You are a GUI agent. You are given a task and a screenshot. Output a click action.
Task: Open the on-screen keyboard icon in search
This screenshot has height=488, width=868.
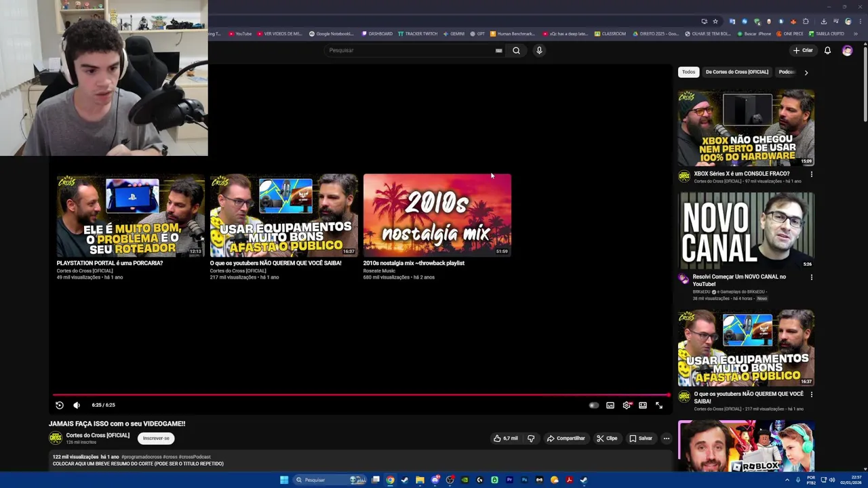tap(498, 50)
